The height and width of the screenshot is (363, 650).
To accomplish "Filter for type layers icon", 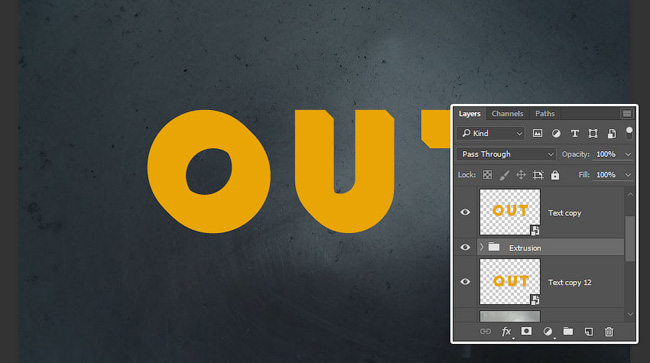I will 575,133.
